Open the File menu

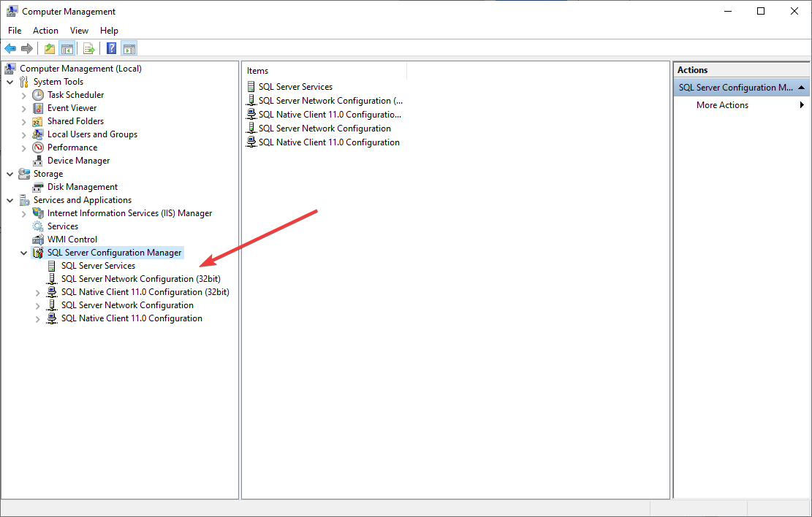[x=15, y=31]
